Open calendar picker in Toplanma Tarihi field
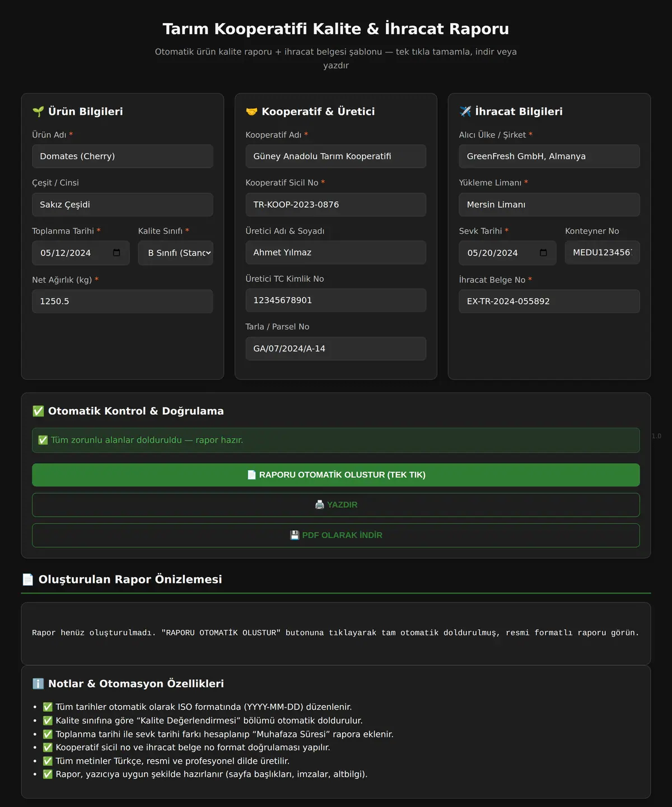The width and height of the screenshot is (672, 807). tap(116, 253)
